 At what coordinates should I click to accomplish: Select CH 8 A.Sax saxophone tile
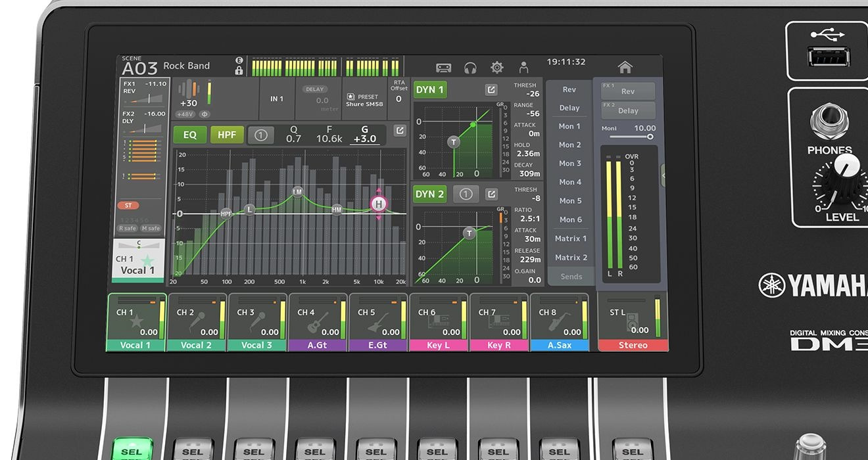(560, 322)
